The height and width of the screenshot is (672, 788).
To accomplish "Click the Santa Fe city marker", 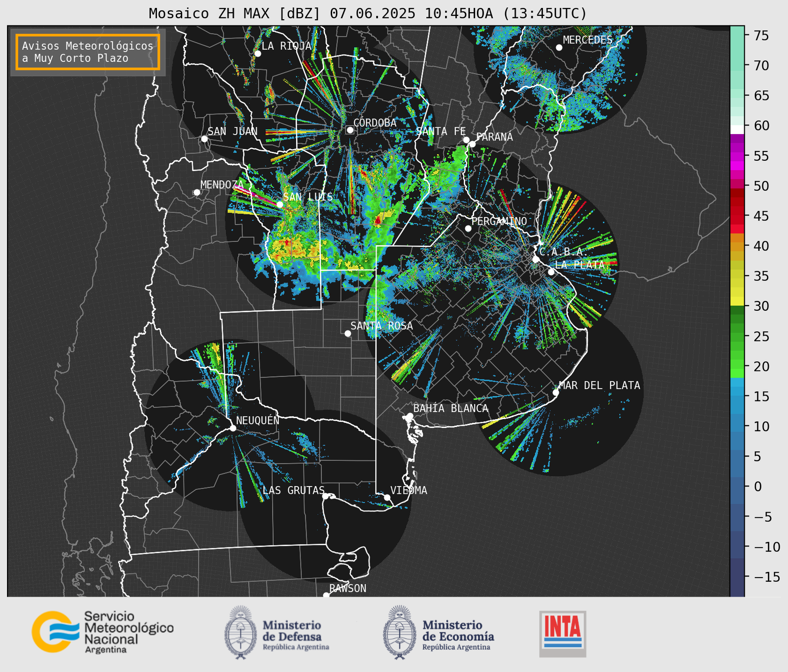I will 466,140.
